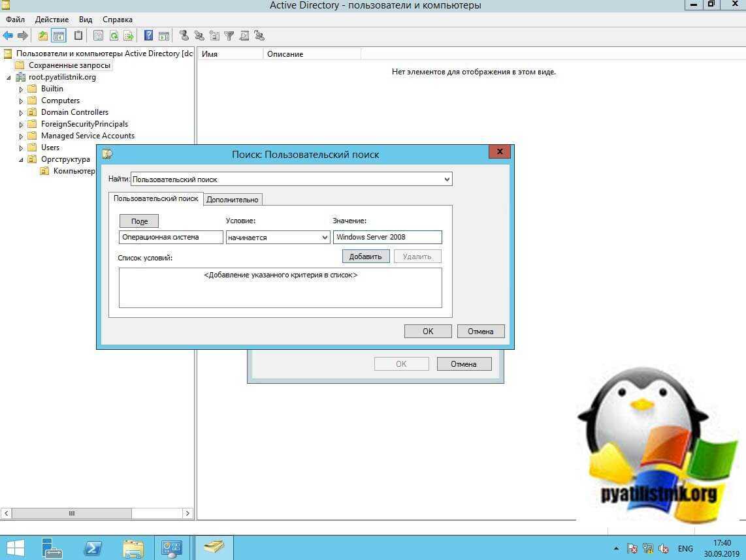Open the Условие dropdown showing 'начинается'
Screen dimensions: 746x560
click(325, 238)
